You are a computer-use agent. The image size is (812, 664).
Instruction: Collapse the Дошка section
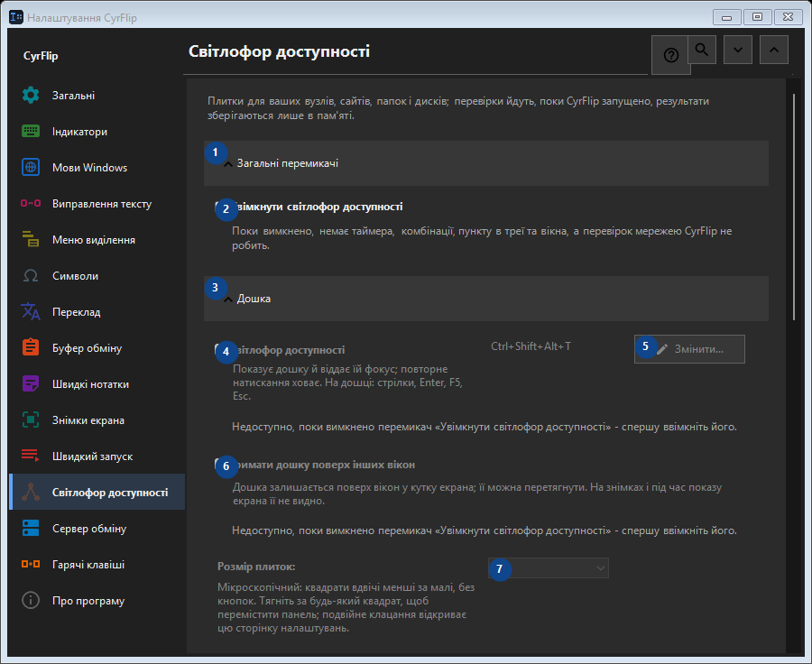click(x=485, y=299)
